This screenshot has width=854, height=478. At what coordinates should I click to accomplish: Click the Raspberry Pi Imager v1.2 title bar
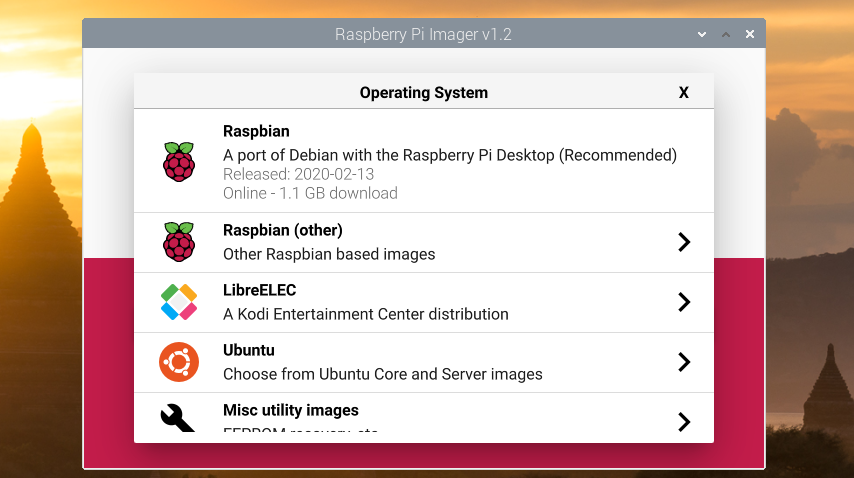tap(423, 34)
